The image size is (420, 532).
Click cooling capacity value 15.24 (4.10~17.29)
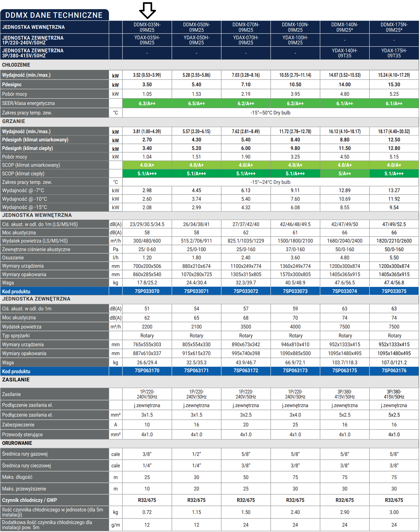click(x=394, y=75)
